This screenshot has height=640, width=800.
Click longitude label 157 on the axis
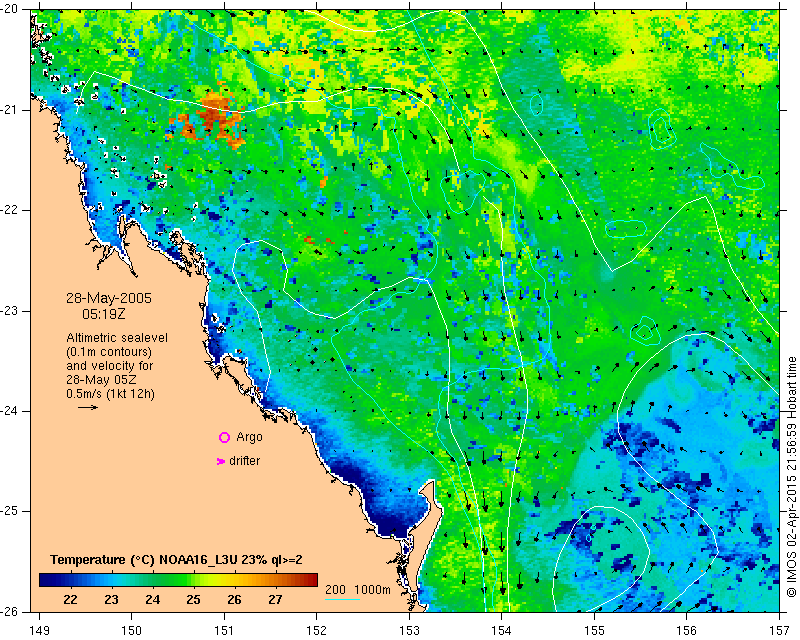780,631
